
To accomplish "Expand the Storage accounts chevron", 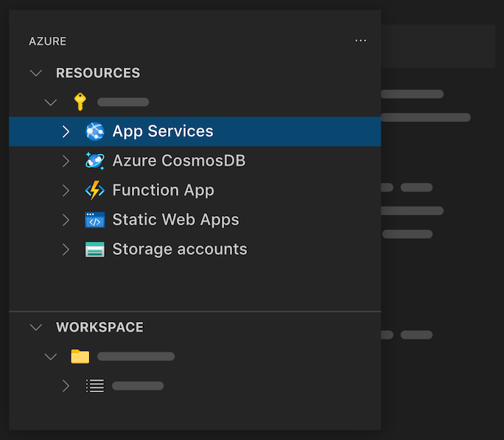I will tap(66, 249).
